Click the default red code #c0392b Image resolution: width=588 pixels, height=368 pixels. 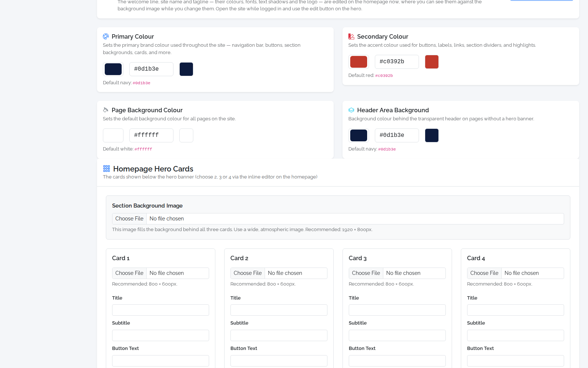coord(384,76)
